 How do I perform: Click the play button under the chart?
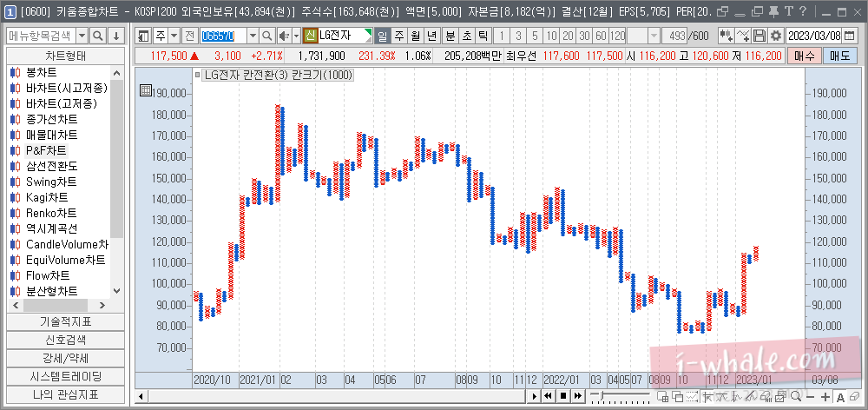tap(534, 396)
